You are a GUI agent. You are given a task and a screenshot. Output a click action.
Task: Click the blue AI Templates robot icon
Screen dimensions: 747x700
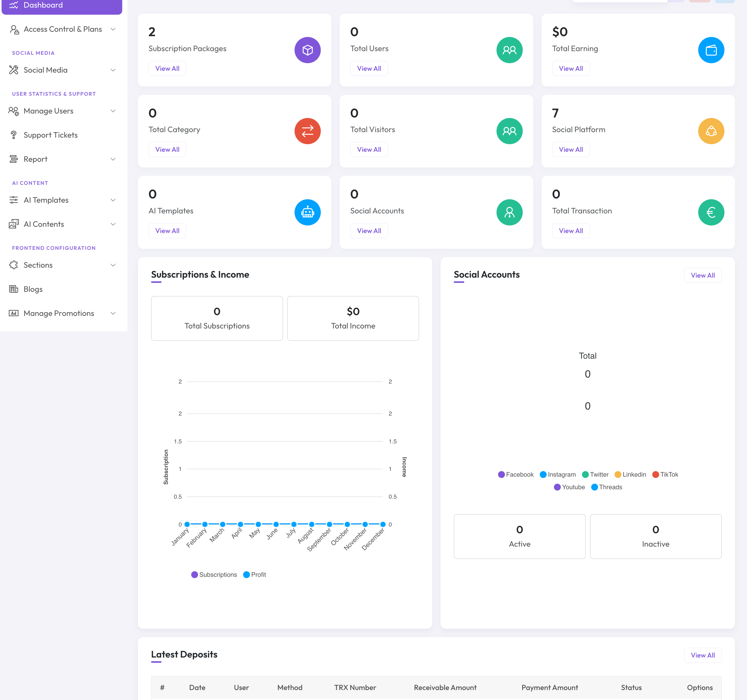(307, 212)
